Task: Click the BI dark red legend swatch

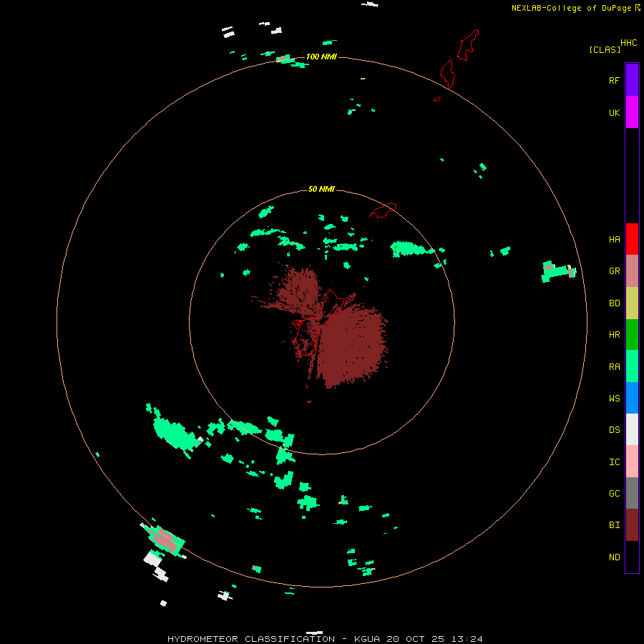Action: click(x=632, y=525)
